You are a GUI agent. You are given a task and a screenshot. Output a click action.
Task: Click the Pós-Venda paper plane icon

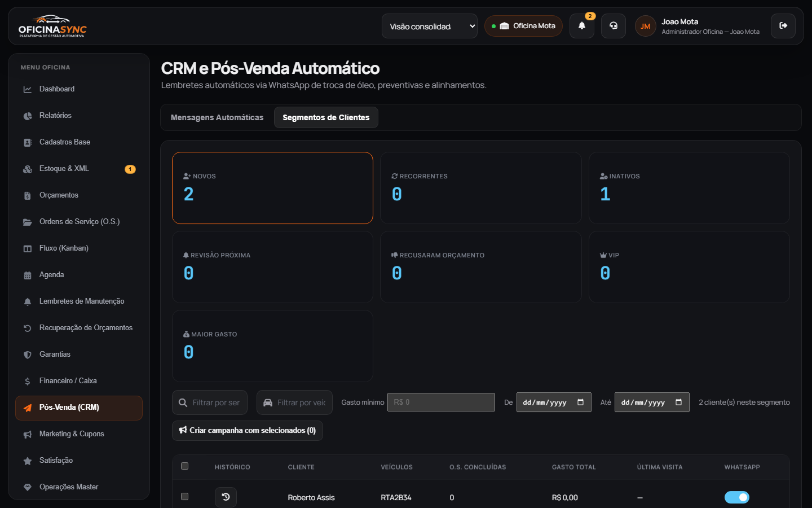point(28,408)
